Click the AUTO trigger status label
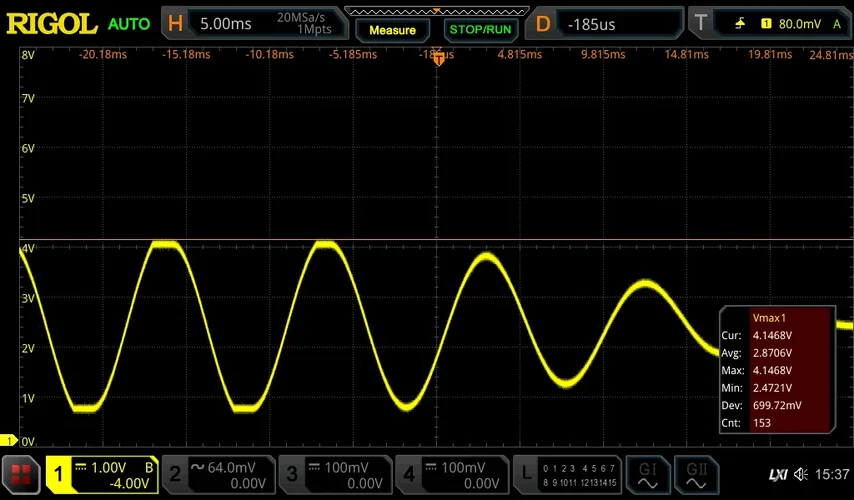 click(x=129, y=24)
